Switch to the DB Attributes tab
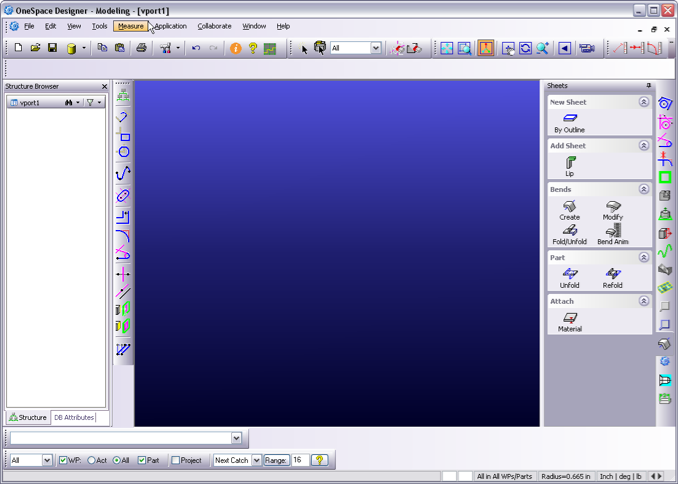The image size is (678, 484). pos(74,418)
